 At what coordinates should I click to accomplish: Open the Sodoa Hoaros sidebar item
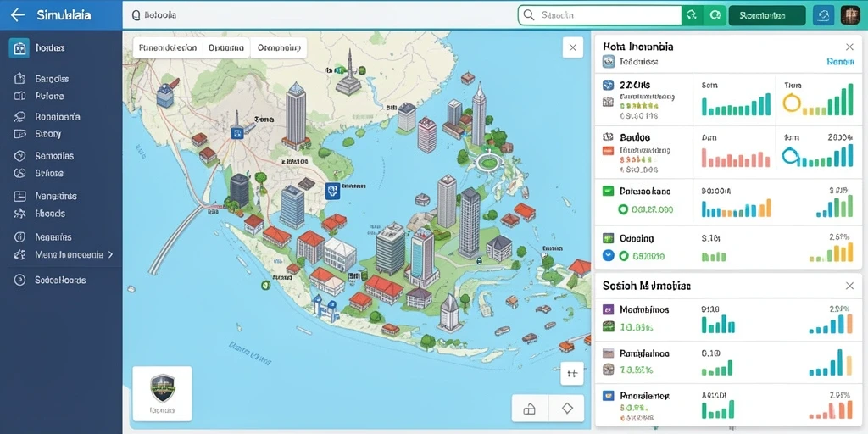click(x=50, y=280)
